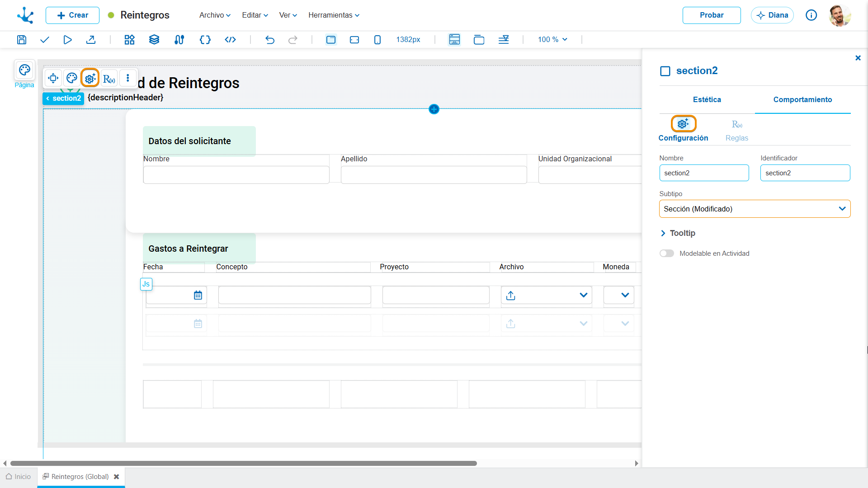This screenshot has height=488, width=868.
Task: Click the palette style icon in section2 toolbar
Action: 72,78
